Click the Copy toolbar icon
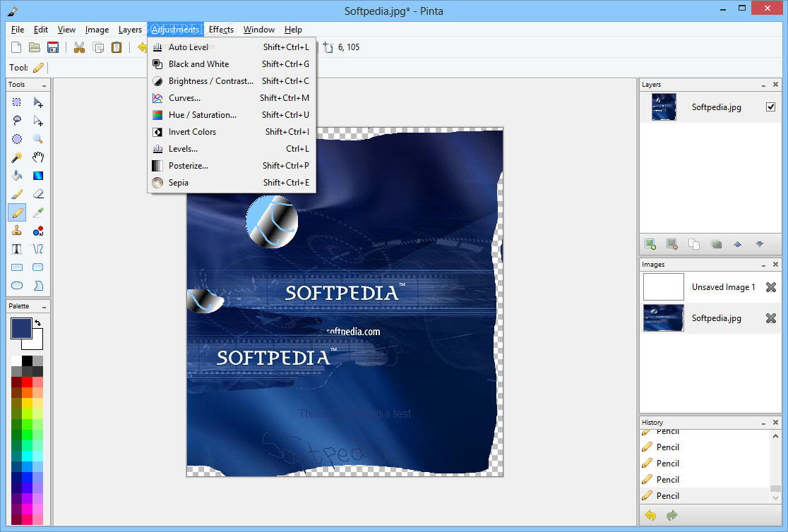This screenshot has width=788, height=532. 99,47
